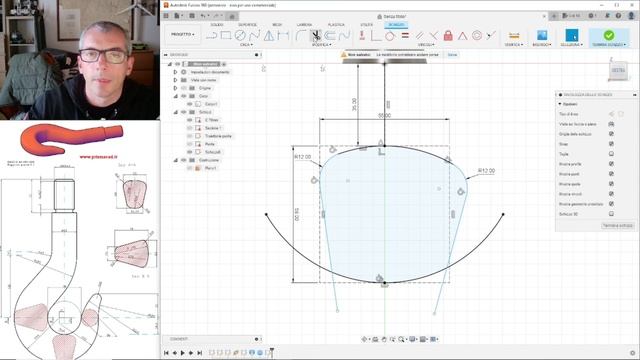Open the CREA dropdown menu
The height and width of the screenshot is (360, 640).
coord(246,44)
